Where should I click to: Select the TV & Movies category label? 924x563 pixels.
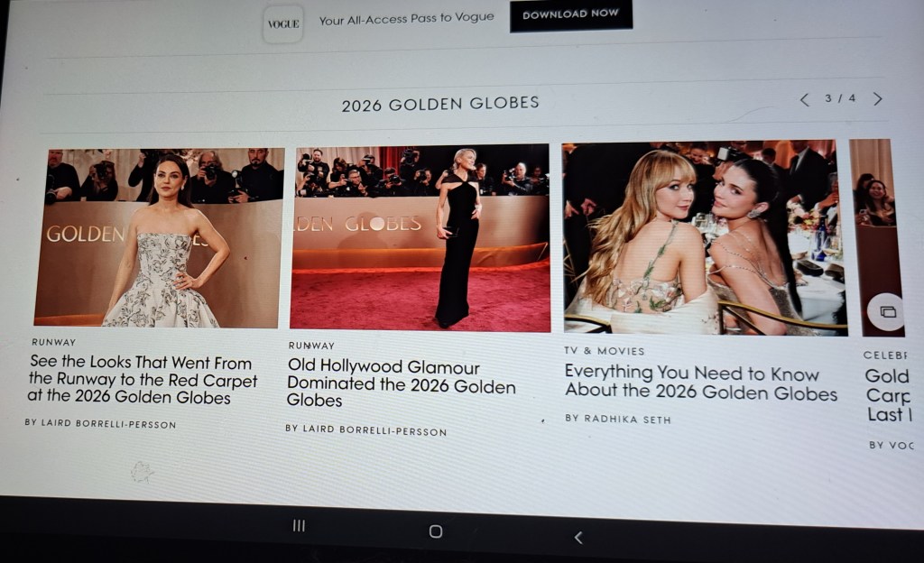coord(605,350)
